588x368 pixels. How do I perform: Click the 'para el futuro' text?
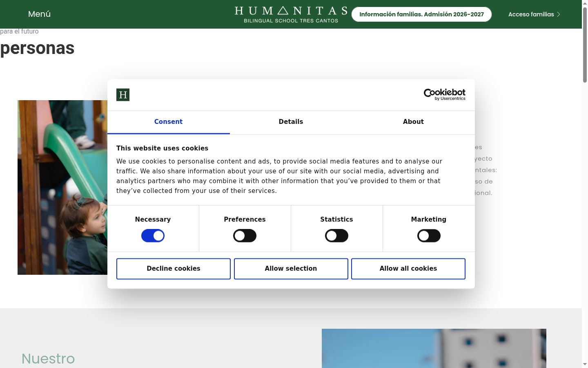[19, 31]
